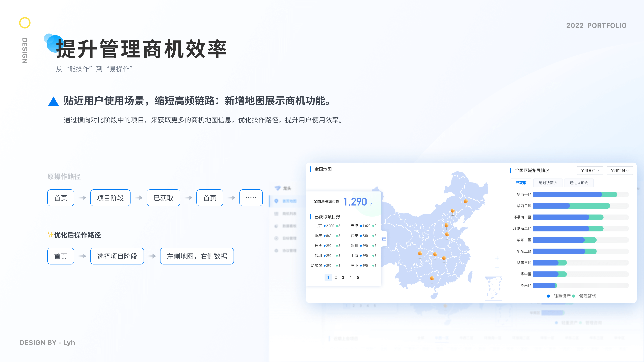Switch to the 通过决策会 tab

548,183
